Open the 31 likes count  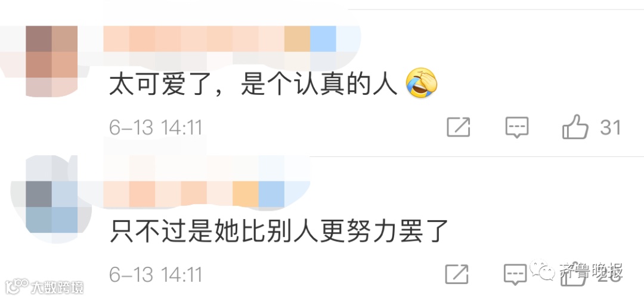point(611,128)
